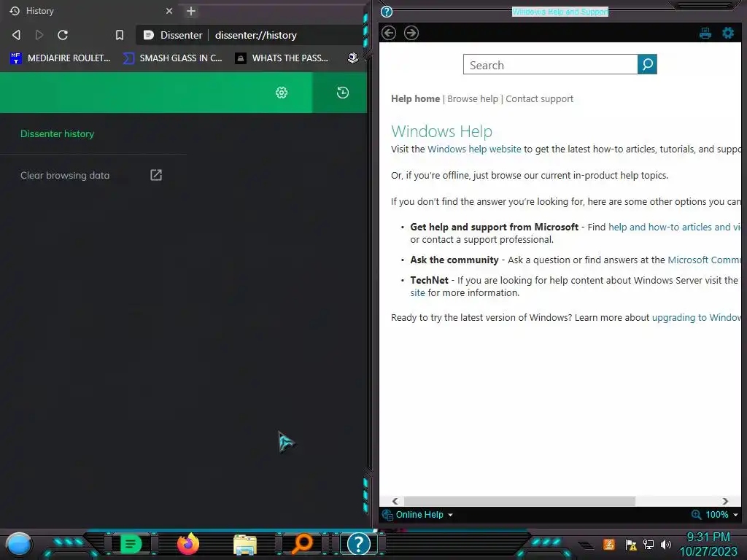Open File Explorer from taskbar
This screenshot has height=560, width=747.
coord(245,544)
